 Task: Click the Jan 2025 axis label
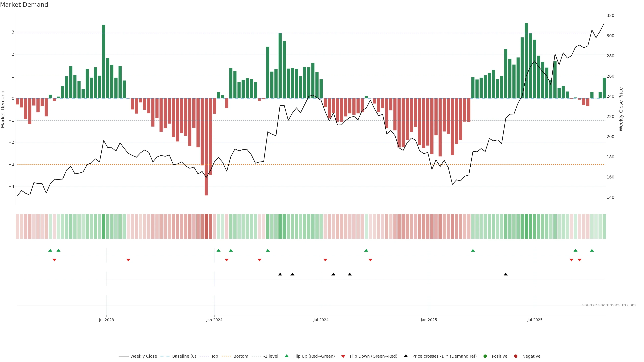pos(429,320)
